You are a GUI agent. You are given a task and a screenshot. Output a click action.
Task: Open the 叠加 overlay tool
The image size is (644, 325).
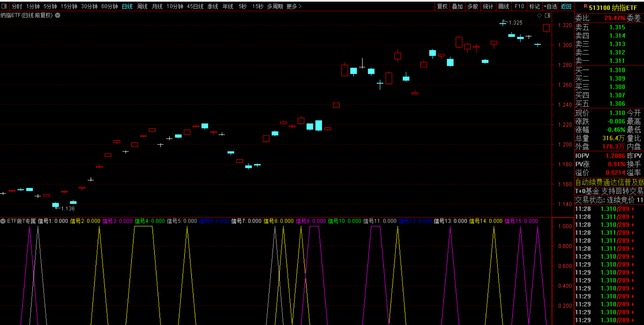457,6
